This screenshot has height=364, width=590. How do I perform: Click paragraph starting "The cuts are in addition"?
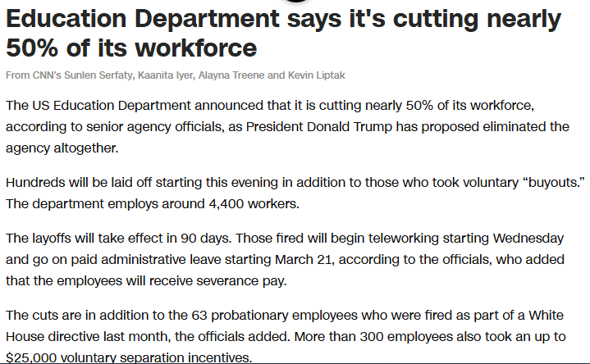click(x=287, y=336)
